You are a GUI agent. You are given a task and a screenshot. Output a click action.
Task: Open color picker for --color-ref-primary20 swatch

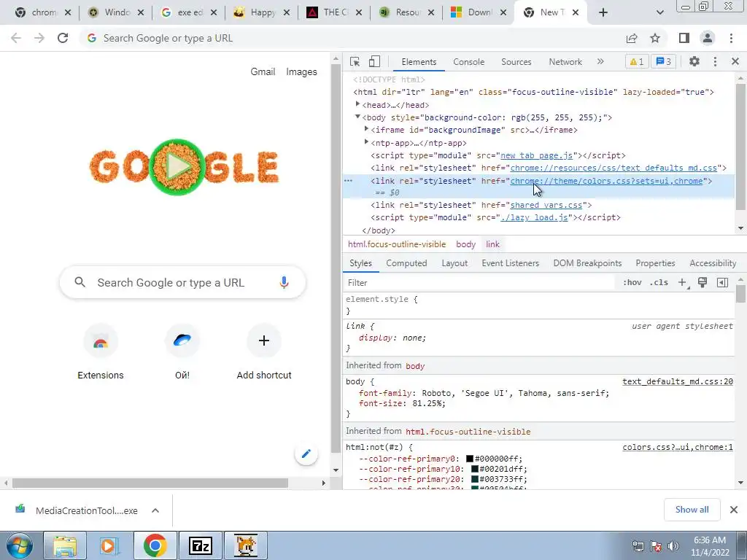(x=474, y=479)
